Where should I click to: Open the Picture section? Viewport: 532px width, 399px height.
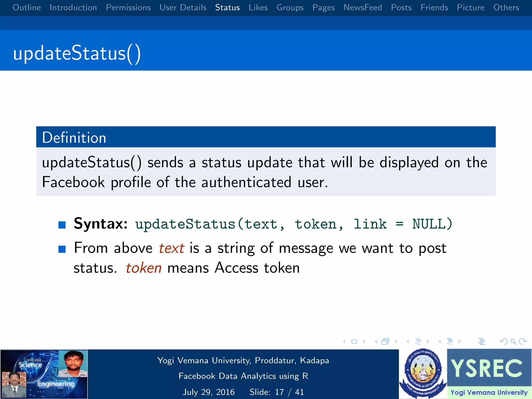(471, 8)
